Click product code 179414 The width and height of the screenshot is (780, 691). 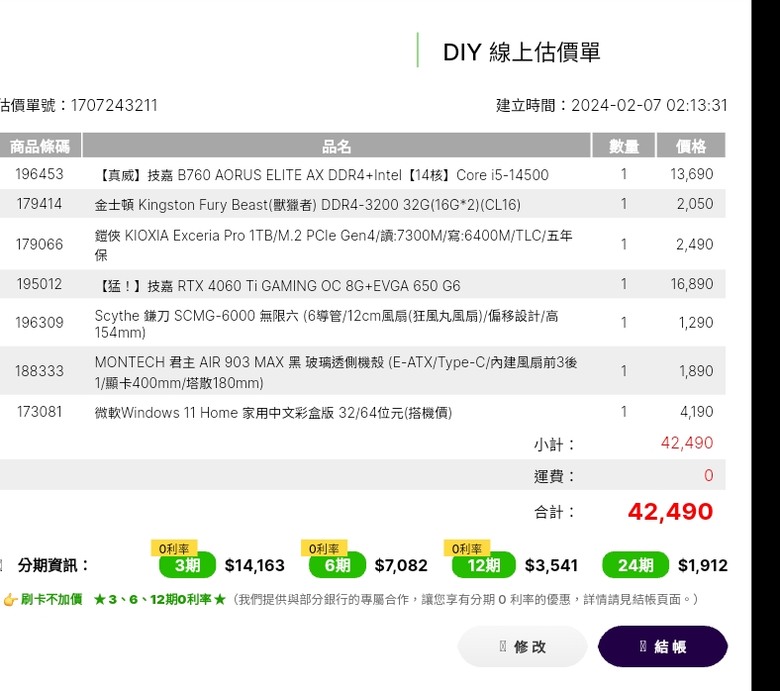(x=39, y=203)
